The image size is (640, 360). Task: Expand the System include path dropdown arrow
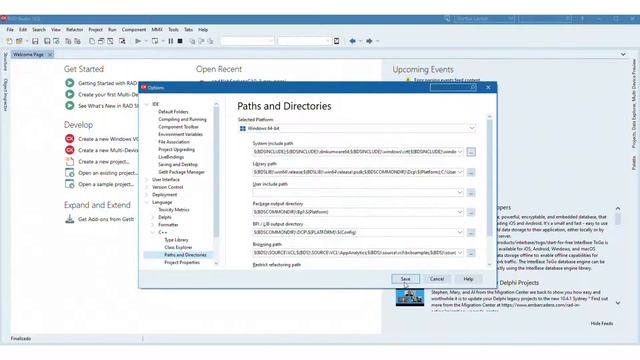point(460,152)
